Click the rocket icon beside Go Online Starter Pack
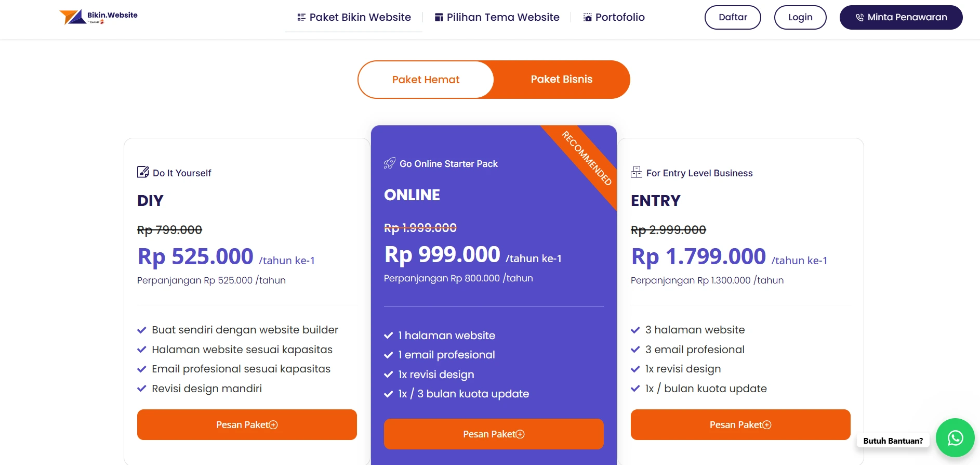980x465 pixels. (x=389, y=163)
